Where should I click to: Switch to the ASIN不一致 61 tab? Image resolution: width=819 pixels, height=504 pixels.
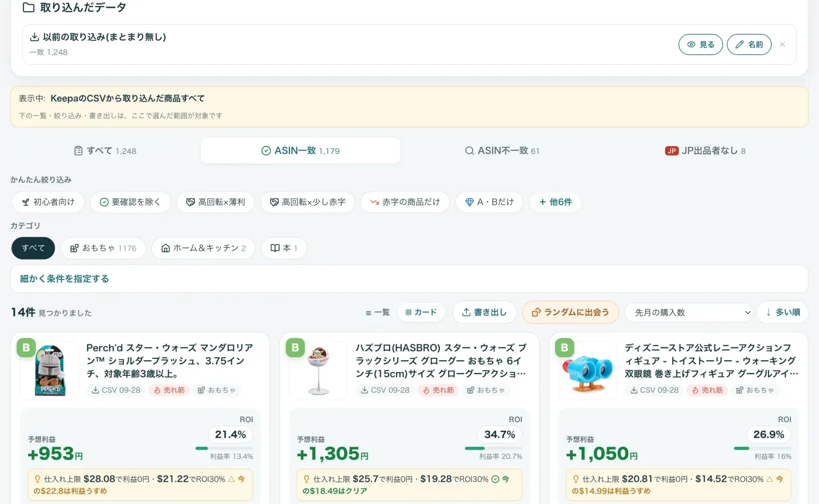point(502,151)
